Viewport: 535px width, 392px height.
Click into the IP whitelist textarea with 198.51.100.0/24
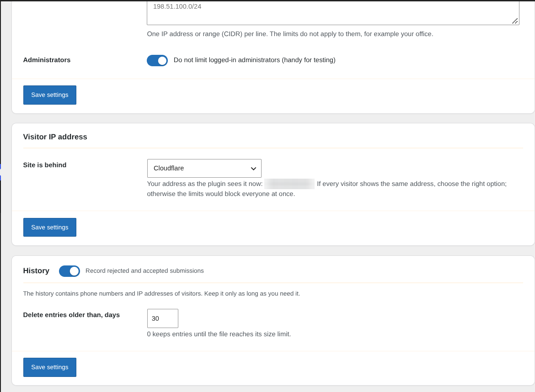point(333,13)
